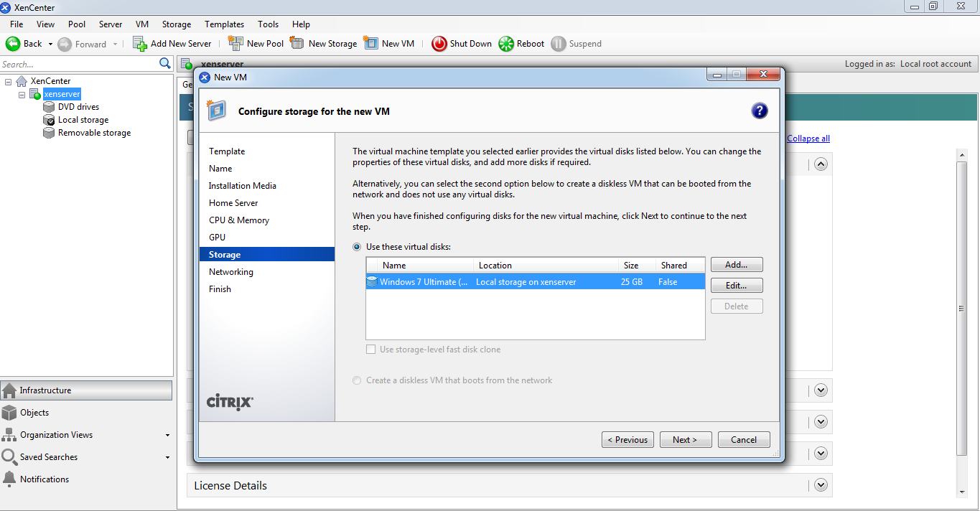Go to the Home Server wizard step

233,203
